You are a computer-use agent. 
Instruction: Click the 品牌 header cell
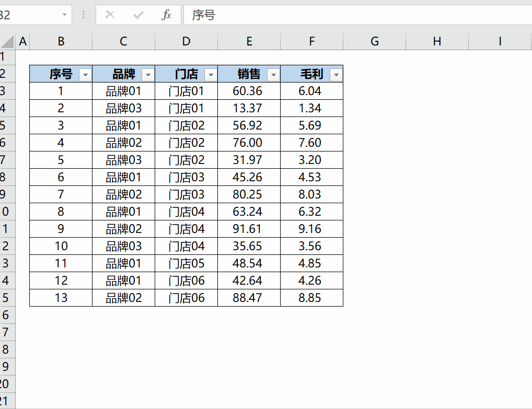coord(123,74)
